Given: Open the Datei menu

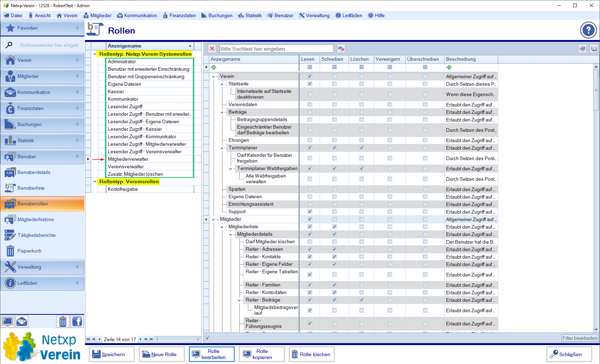Looking at the screenshot, I should pyautogui.click(x=13, y=15).
